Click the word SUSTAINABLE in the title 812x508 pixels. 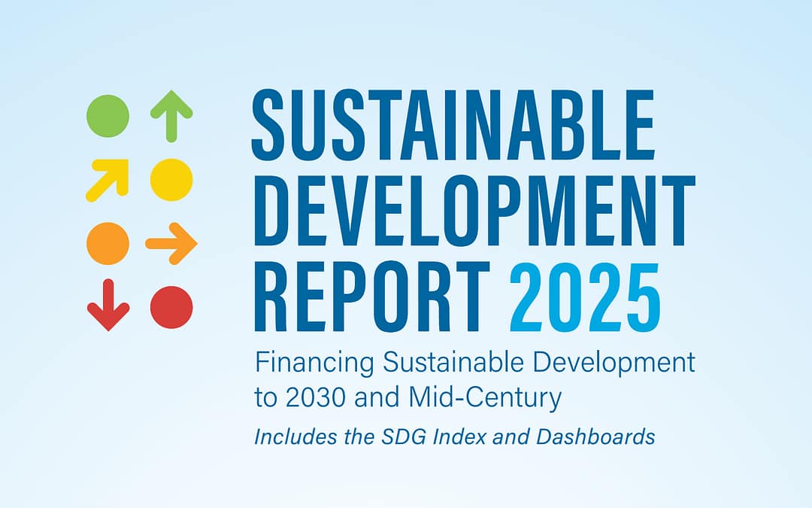(x=453, y=125)
